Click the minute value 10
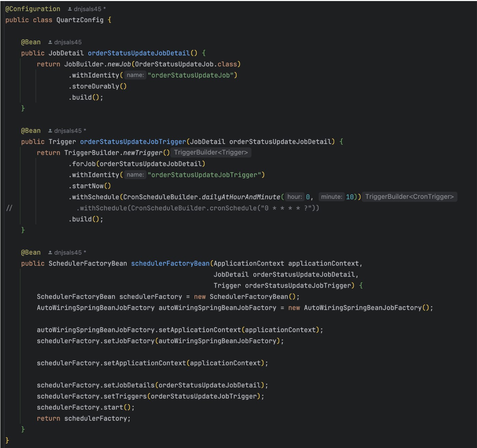477x448 pixels. 350,197
